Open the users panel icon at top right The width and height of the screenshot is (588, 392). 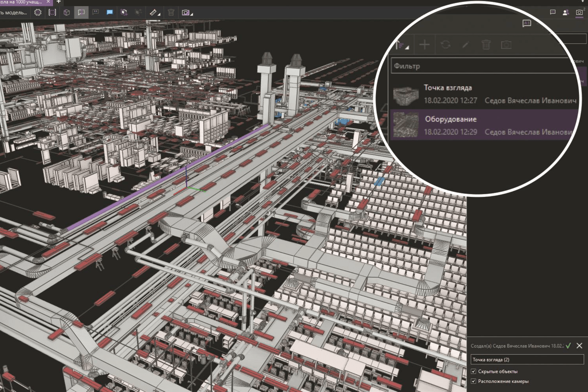click(565, 12)
